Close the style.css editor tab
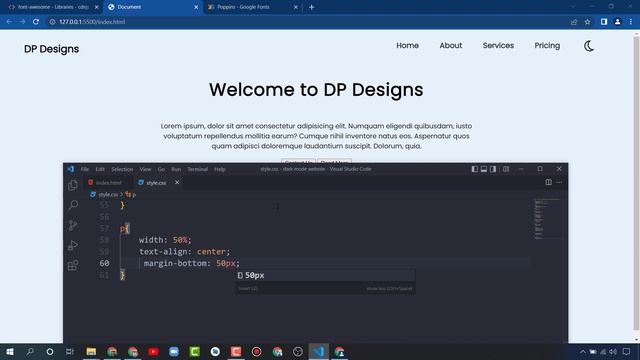640x360 pixels. (x=177, y=182)
